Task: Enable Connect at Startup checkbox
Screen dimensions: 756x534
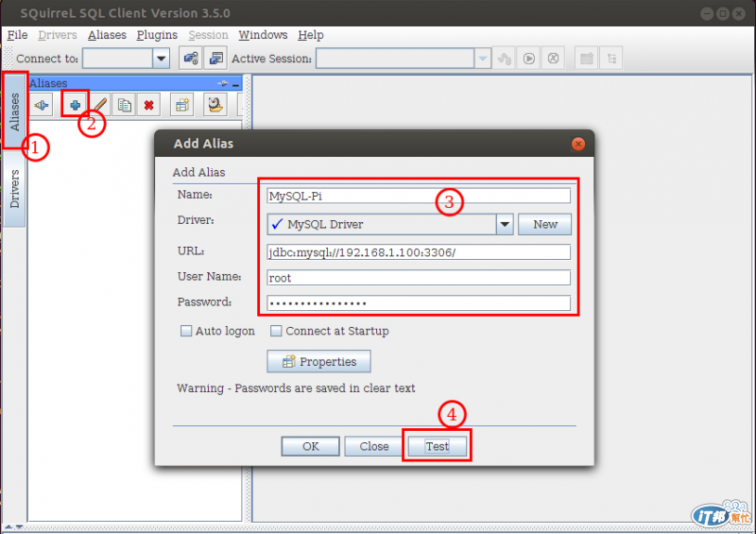Action: click(x=276, y=331)
